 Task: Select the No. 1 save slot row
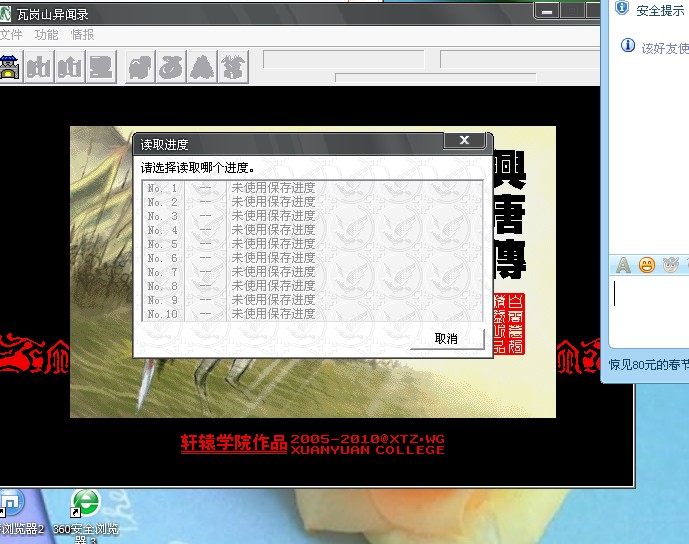(x=312, y=188)
